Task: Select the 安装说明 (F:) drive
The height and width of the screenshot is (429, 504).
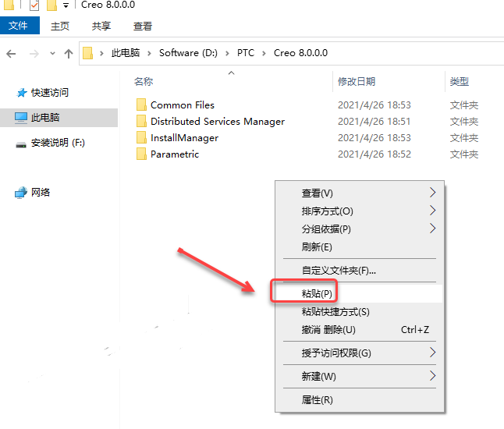Action: [58, 143]
